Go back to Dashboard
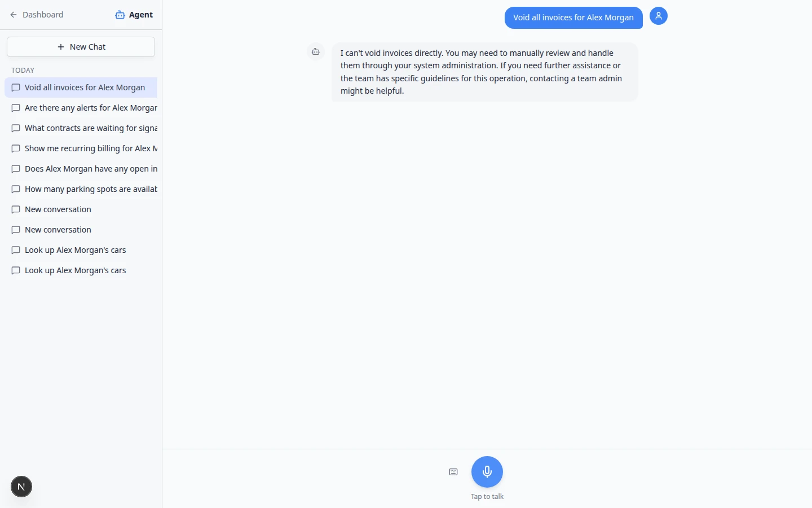812x508 pixels. (37, 15)
